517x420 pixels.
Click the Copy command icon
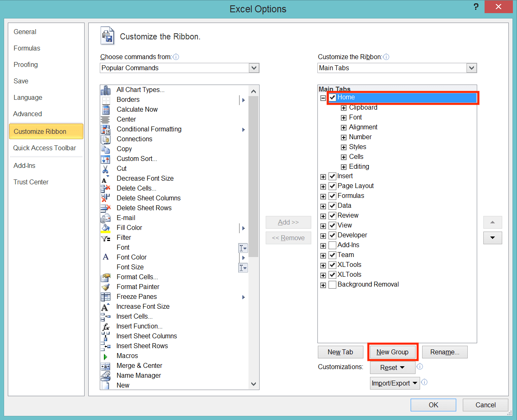[x=106, y=149]
